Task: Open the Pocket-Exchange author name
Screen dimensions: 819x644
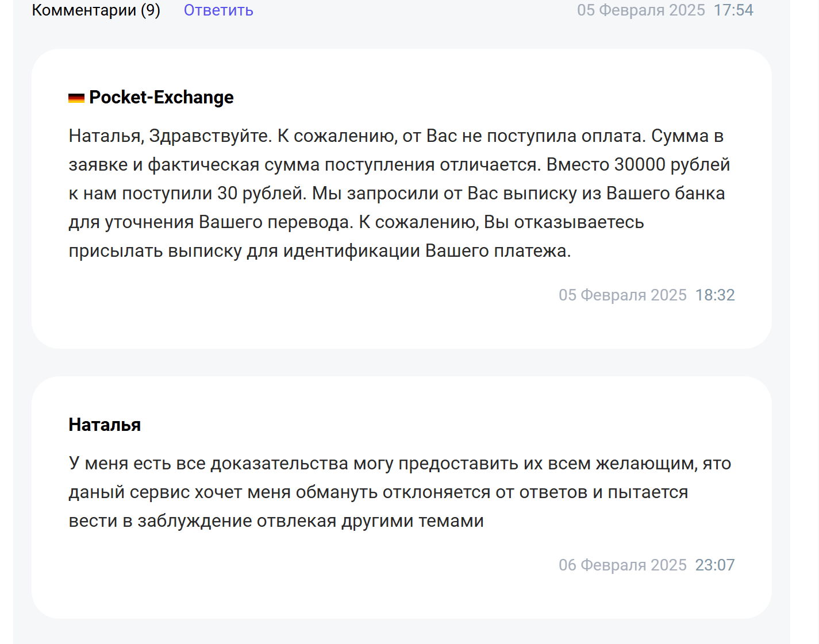Action: point(162,98)
